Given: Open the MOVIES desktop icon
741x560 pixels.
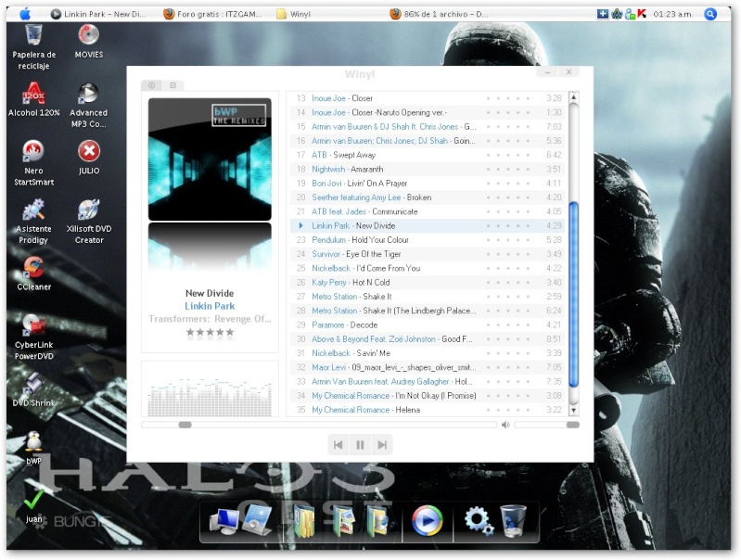Looking at the screenshot, I should pyautogui.click(x=88, y=42).
